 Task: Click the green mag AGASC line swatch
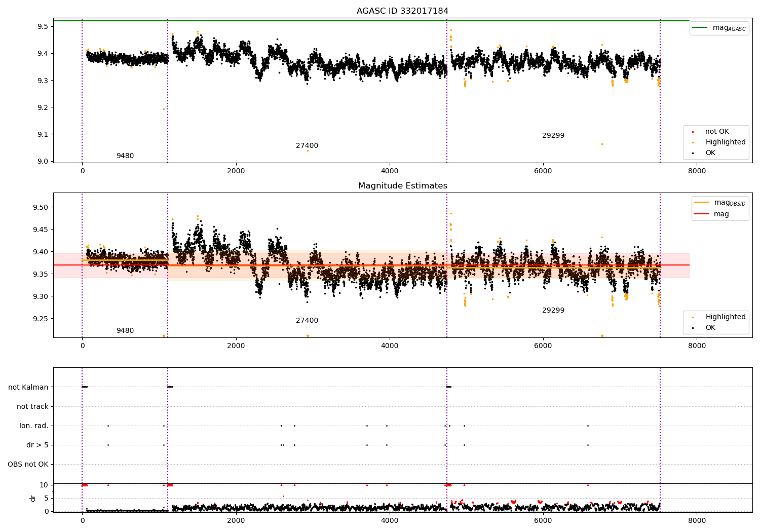(700, 28)
